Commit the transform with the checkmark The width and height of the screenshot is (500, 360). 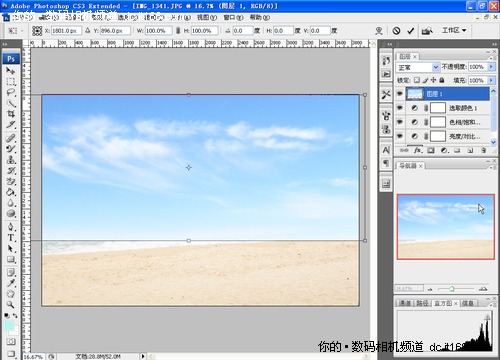tap(411, 31)
